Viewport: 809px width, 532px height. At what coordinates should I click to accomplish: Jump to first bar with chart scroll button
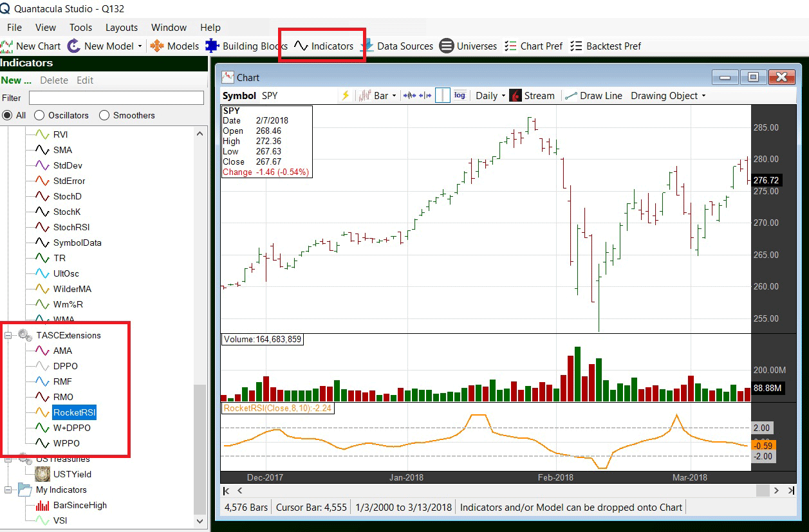227,491
